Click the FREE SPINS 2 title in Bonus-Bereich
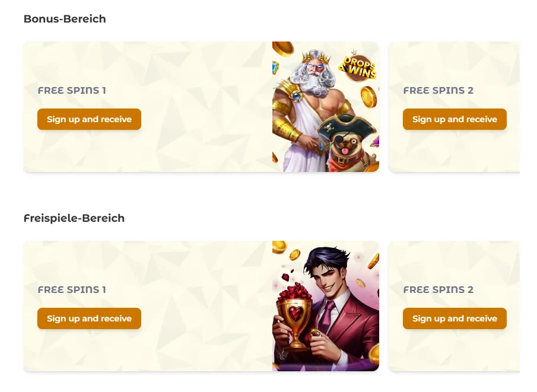This screenshot has width=537, height=392. pos(439,90)
